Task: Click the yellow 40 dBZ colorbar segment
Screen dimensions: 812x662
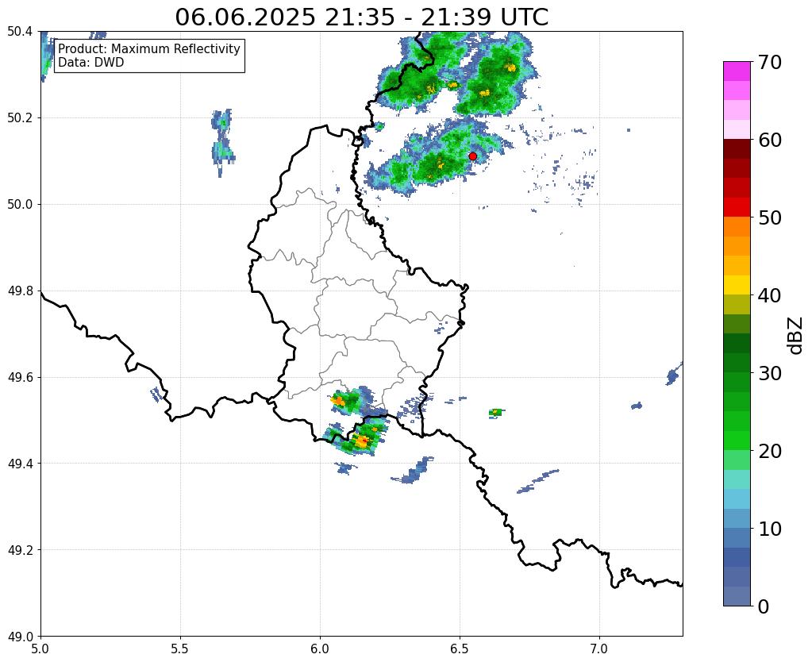Action: tap(737, 285)
